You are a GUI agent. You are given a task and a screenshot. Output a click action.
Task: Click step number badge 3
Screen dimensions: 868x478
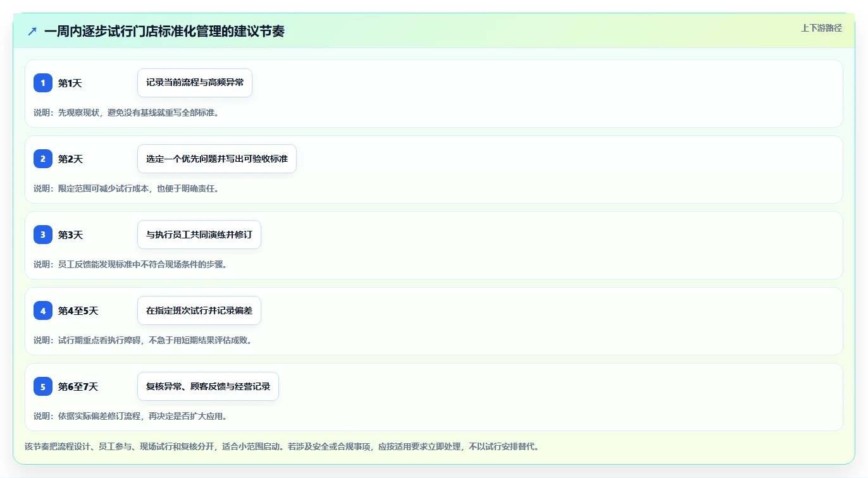pyautogui.click(x=43, y=235)
